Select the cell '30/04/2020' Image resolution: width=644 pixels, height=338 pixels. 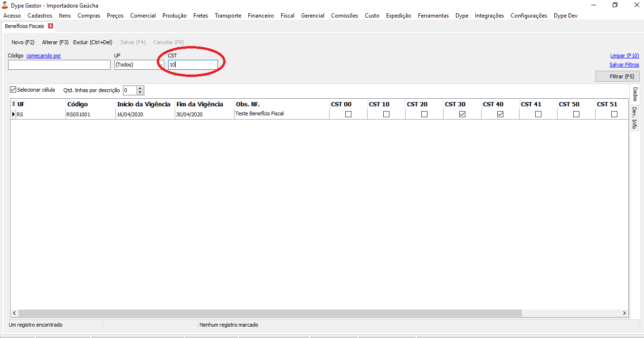204,114
